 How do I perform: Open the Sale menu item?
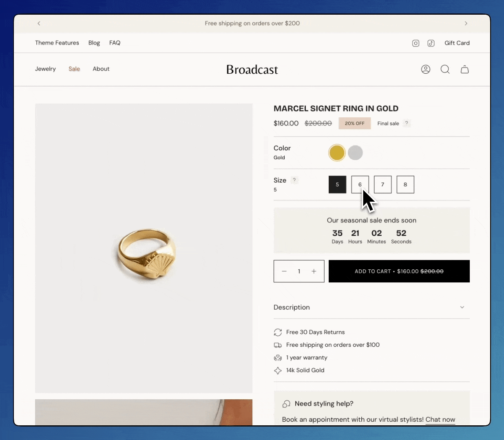coord(74,69)
